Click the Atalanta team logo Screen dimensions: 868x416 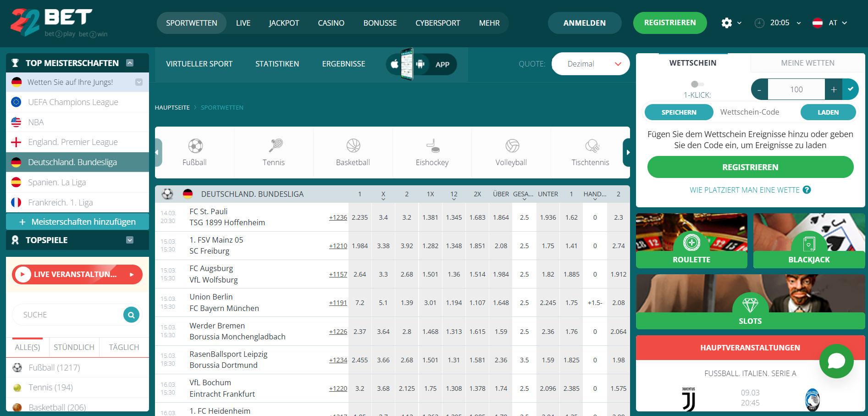[x=813, y=399]
